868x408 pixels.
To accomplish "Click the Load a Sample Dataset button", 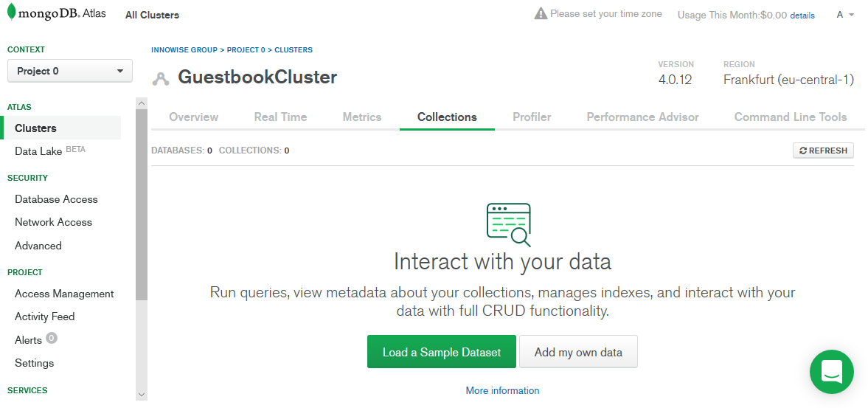I will (x=441, y=352).
